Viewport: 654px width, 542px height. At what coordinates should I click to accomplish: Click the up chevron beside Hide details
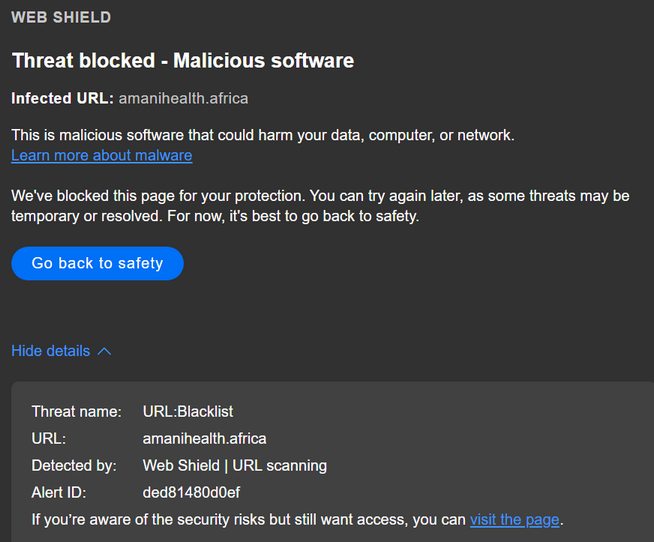pos(105,351)
